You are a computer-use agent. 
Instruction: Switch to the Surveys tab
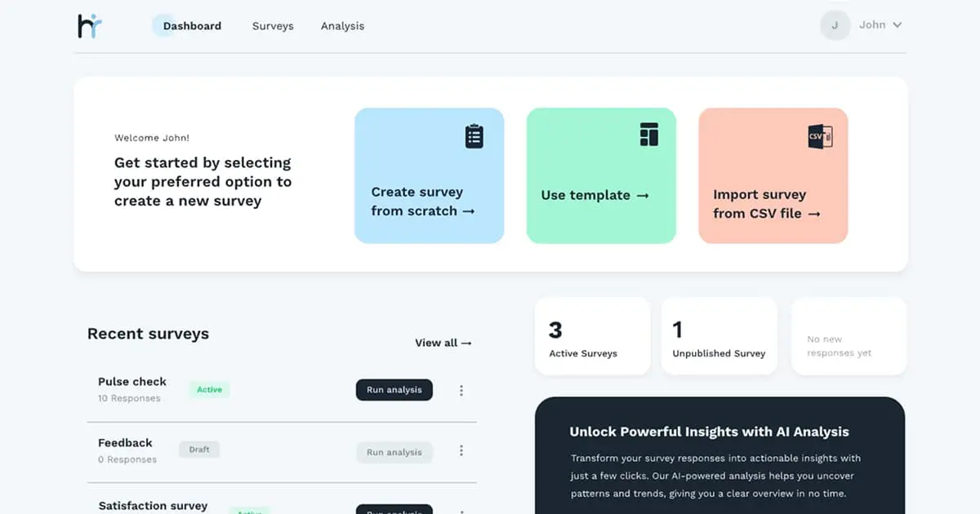(x=273, y=25)
